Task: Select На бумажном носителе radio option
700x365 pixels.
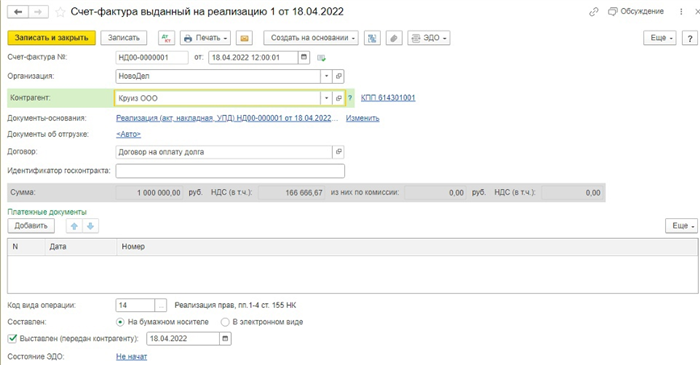Action: point(120,322)
